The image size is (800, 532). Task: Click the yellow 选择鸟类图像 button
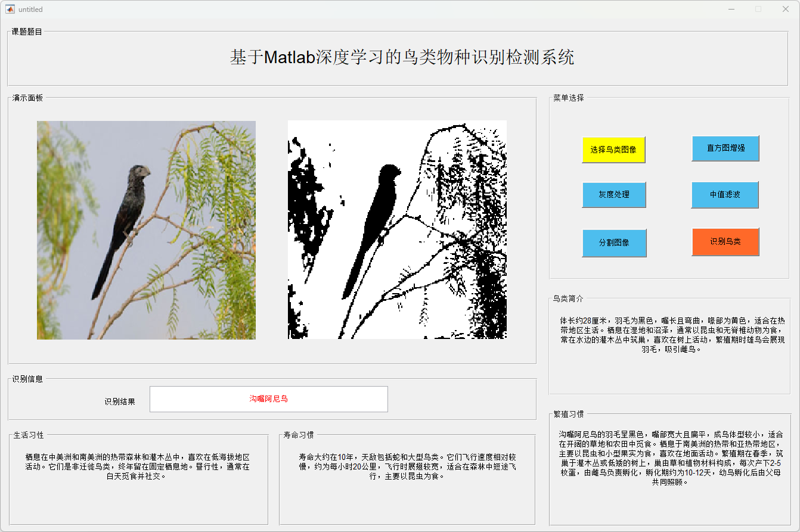coord(613,150)
